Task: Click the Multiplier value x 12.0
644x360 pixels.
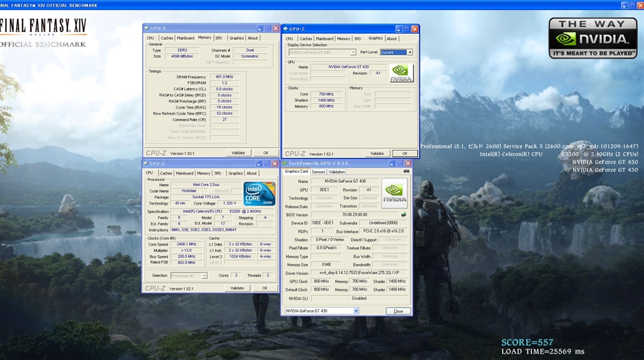Action: 186,251
